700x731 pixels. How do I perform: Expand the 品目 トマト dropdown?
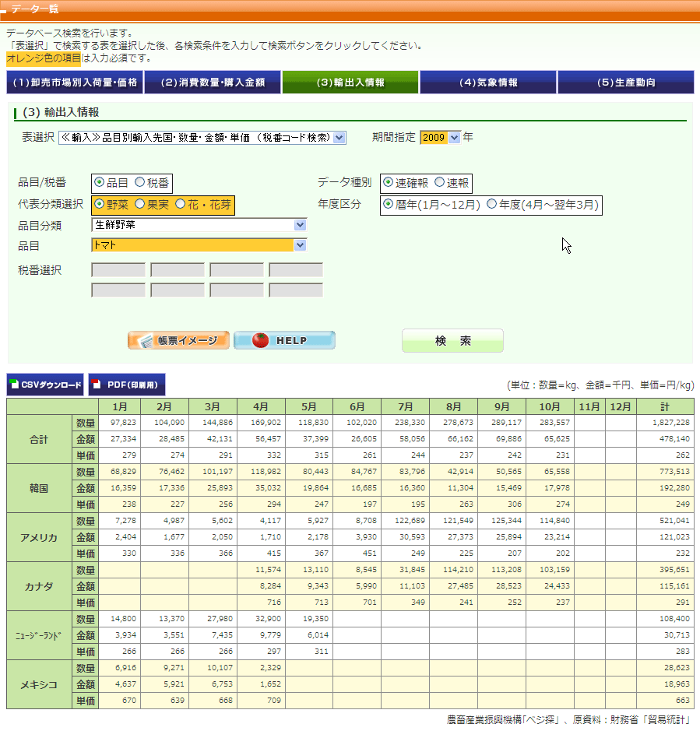coord(301,245)
